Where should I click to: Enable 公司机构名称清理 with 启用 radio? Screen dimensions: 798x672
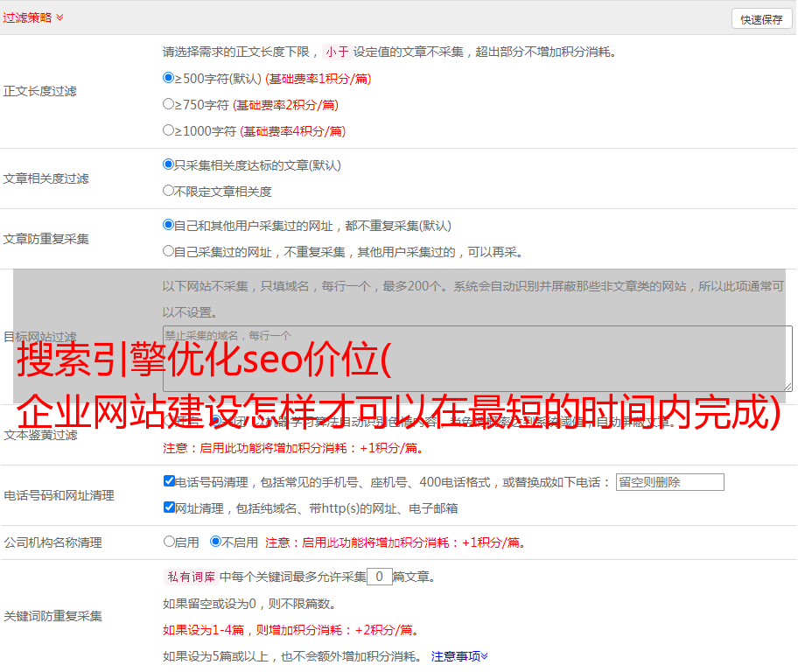click(x=169, y=542)
